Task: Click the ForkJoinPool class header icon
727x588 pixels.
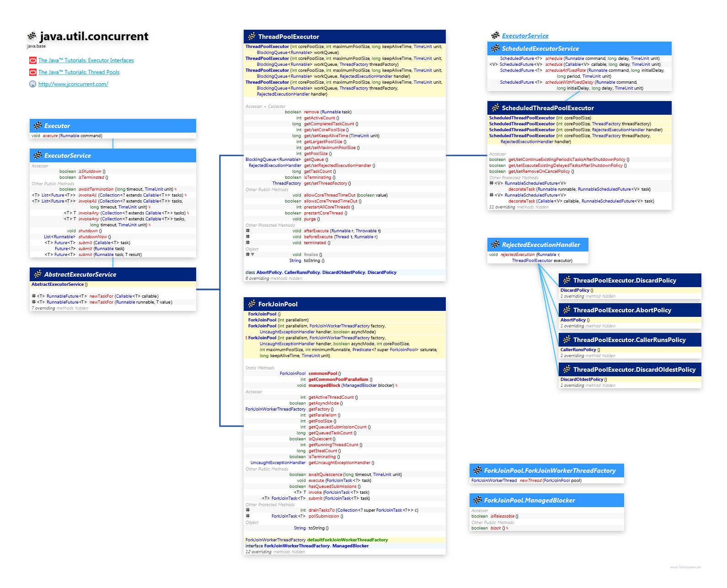Action: pos(251,304)
